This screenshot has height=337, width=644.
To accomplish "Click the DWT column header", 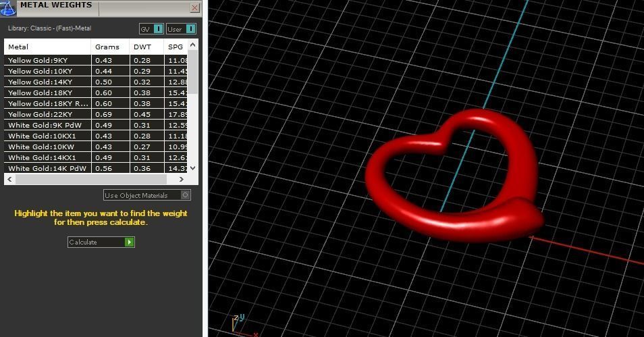I will tap(146, 47).
